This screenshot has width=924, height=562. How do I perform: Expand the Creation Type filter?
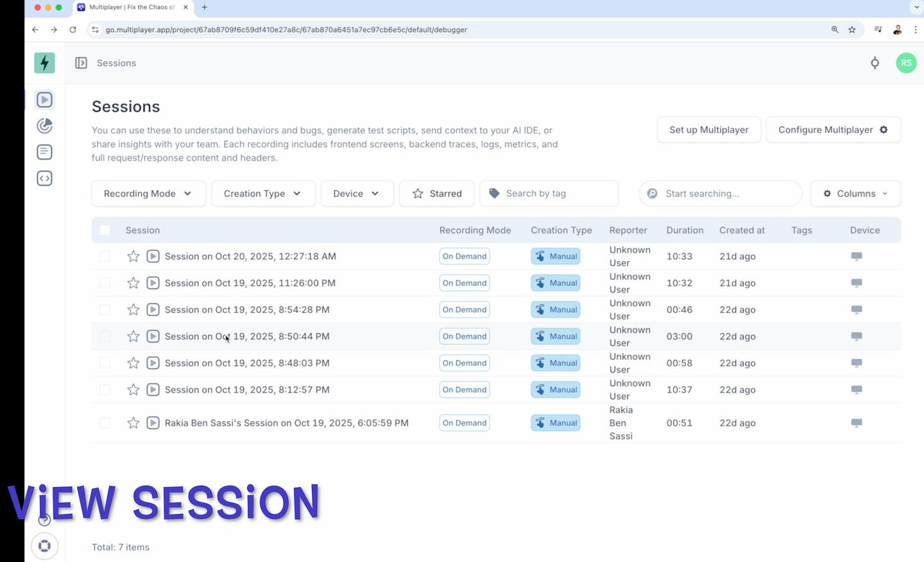[263, 193]
